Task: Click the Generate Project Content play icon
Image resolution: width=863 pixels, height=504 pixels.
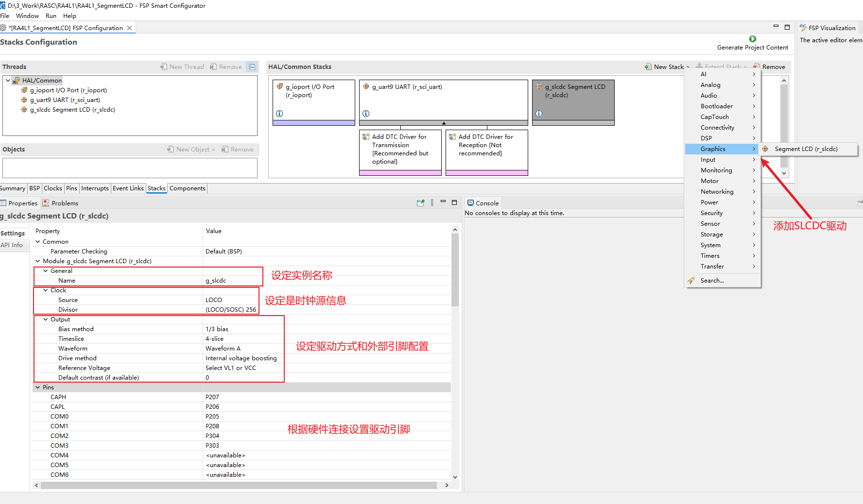Action: click(753, 39)
